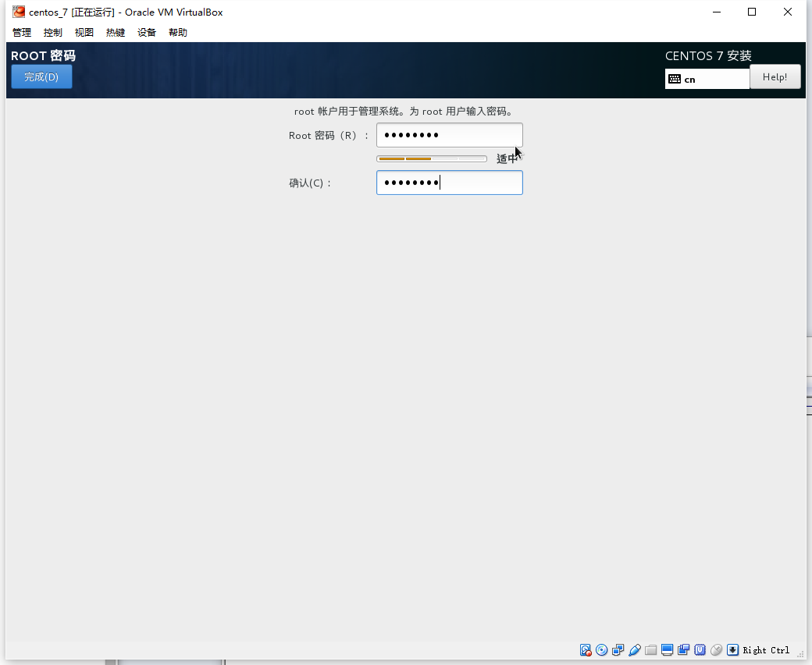Screen dimensions: 812x665
Task: Click the optical disc status icon
Action: 602,650
